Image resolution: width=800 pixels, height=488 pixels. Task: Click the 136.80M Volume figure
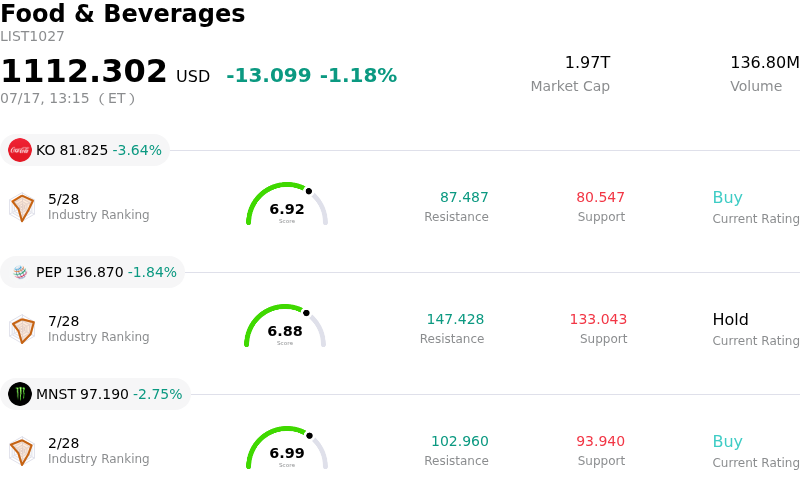pos(764,62)
